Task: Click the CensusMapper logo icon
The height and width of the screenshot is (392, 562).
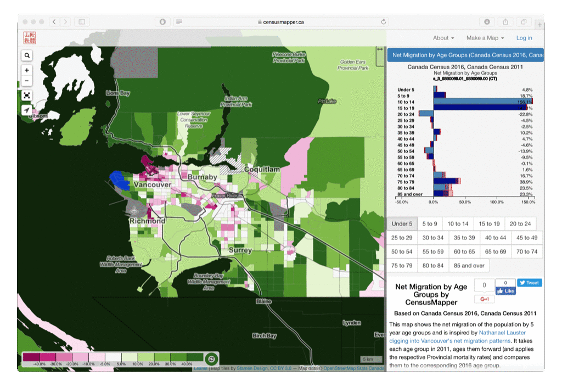Action: pyautogui.click(x=30, y=38)
